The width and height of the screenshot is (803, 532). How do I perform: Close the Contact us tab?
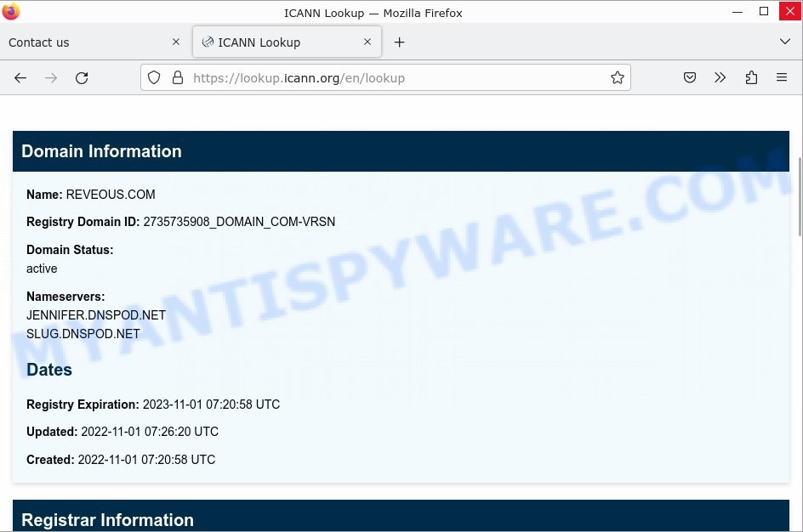click(x=175, y=42)
